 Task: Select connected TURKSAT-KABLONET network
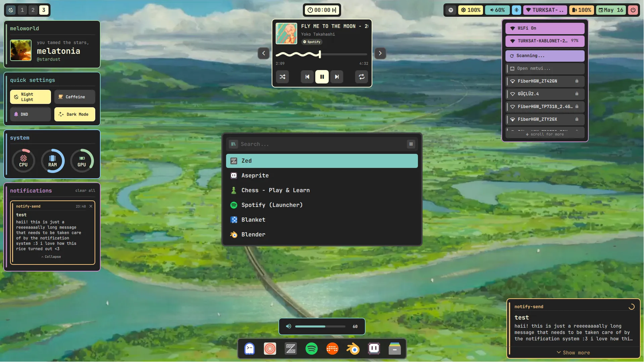(x=545, y=41)
